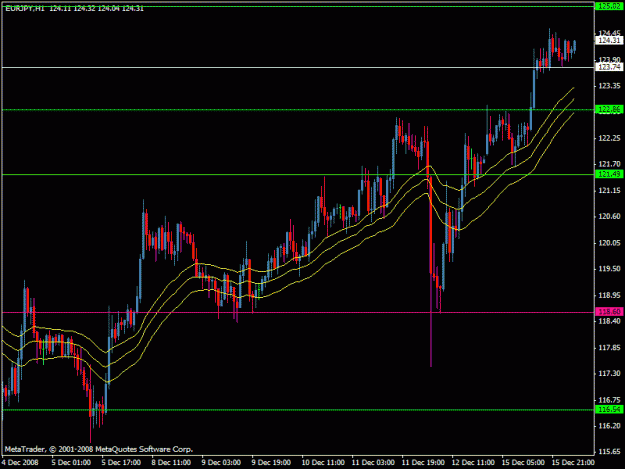Click the 15 Dec 21:00 time label

[x=573, y=462]
